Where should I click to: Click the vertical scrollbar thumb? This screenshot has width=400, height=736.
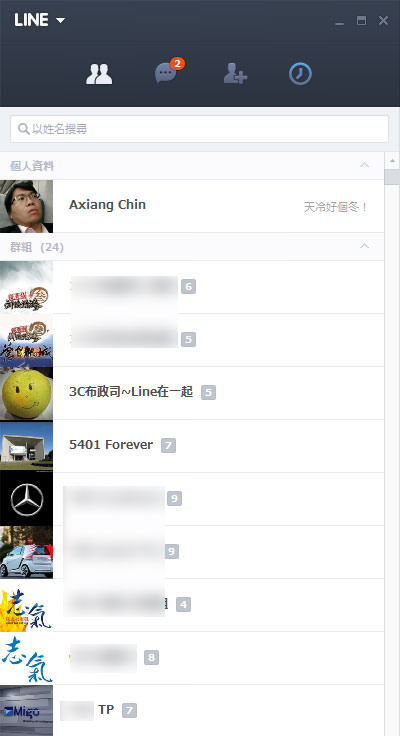coord(392,177)
